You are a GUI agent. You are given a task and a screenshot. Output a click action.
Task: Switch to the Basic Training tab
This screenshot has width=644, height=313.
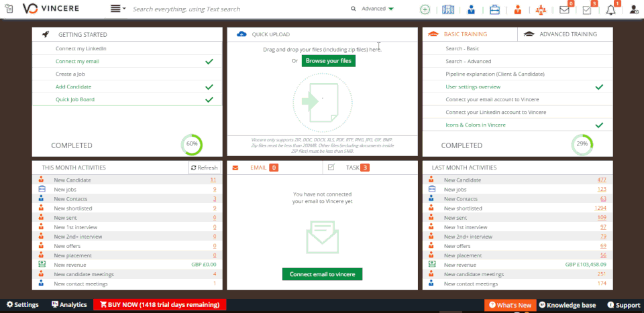click(470, 34)
